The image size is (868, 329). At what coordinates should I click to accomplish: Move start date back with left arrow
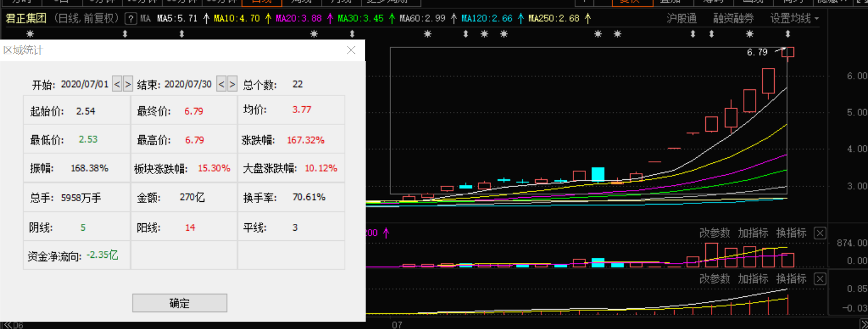pos(117,84)
